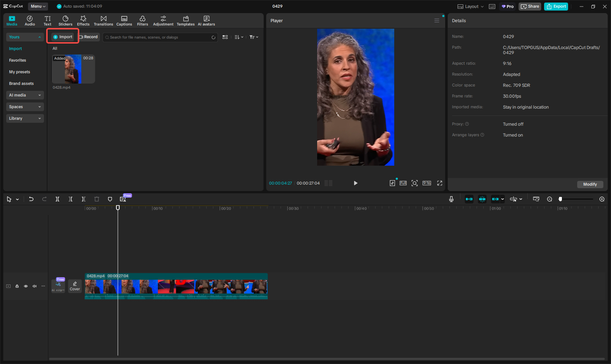Click the Modify button in Details panel
The height and width of the screenshot is (364, 611).
point(590,184)
